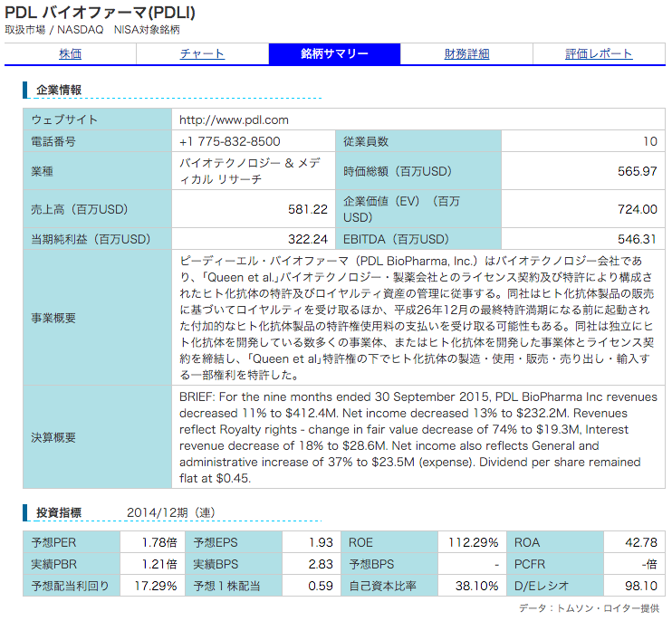Click the データ：トムソン・ロイター提供 credit

[x=589, y=608]
